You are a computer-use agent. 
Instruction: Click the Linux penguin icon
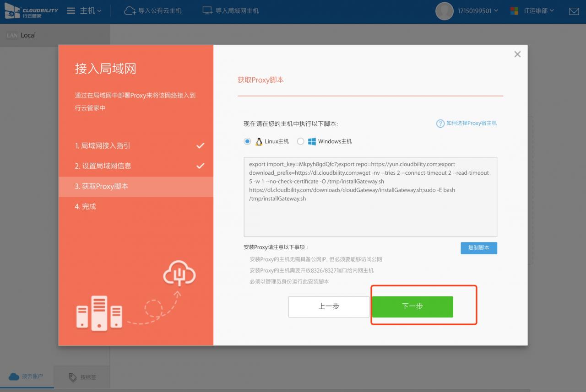(x=259, y=141)
